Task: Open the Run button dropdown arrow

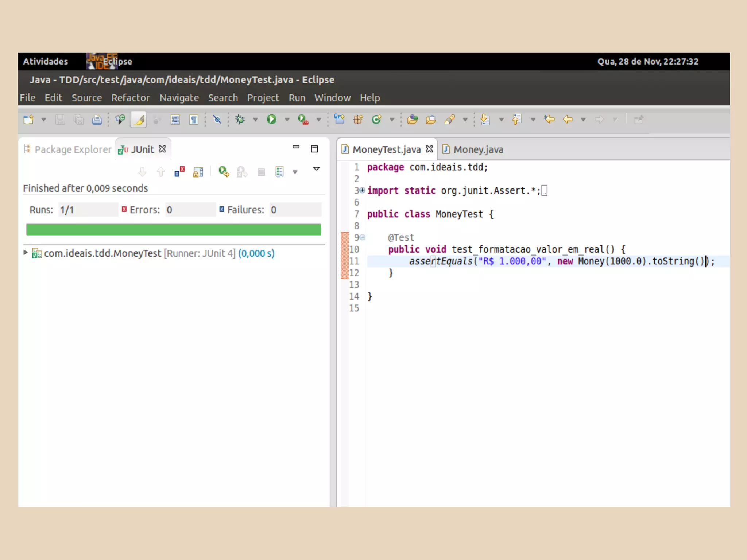Action: coord(287,120)
